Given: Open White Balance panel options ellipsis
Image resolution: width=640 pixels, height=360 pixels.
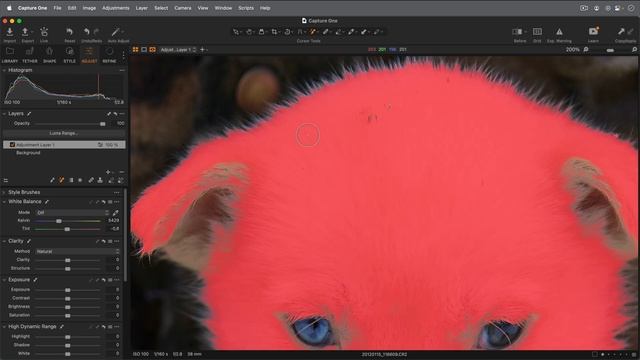Looking at the screenshot, I should 117,202.
